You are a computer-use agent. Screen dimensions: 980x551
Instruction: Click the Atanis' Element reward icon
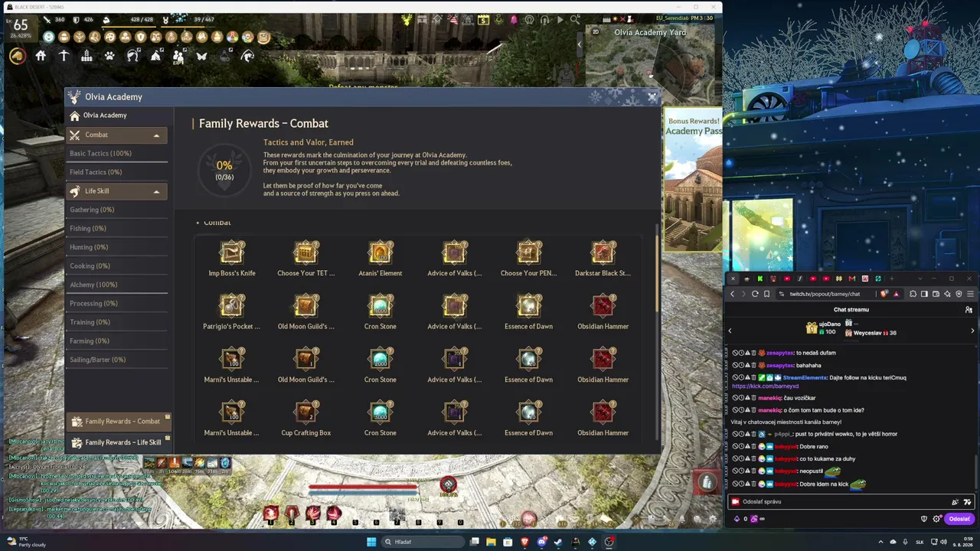pos(381,253)
